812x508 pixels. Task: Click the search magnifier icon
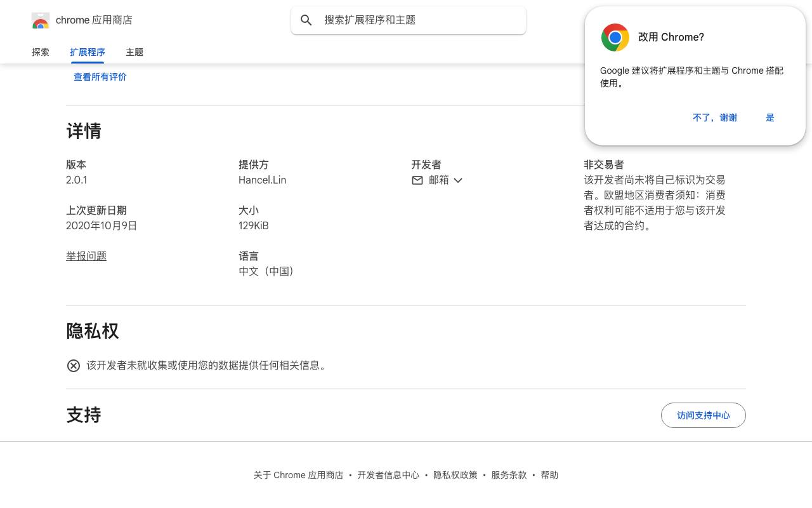tap(306, 20)
